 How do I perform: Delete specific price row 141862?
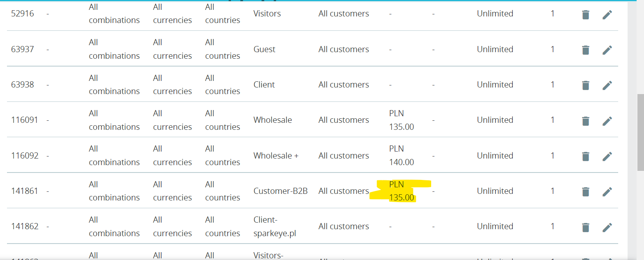[586, 228]
